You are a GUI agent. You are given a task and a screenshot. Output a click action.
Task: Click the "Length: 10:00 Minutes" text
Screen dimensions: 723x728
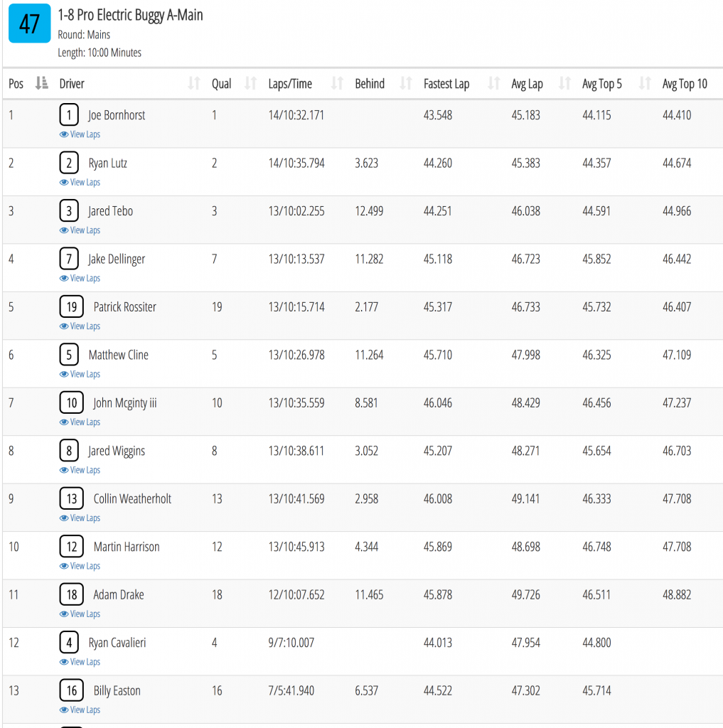pyautogui.click(x=100, y=53)
